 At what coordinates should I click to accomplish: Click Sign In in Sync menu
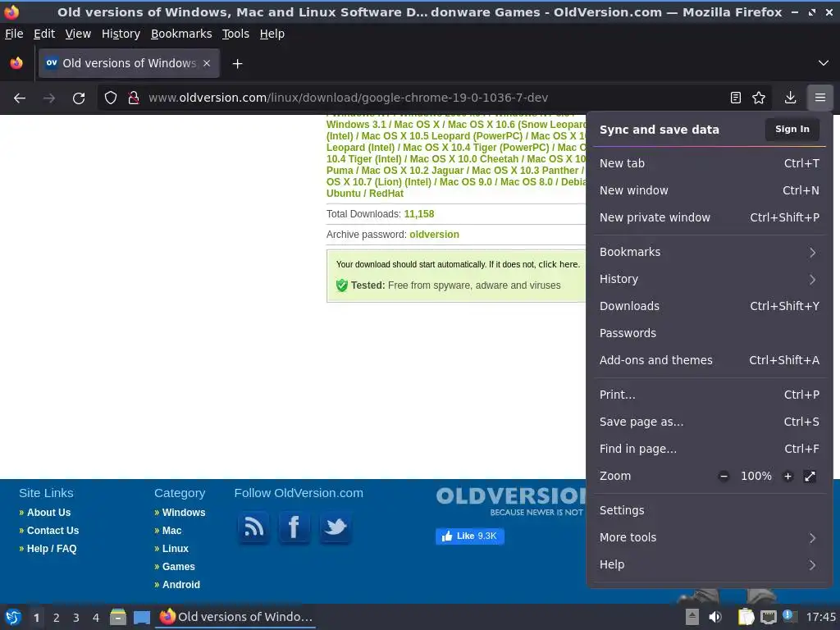point(792,130)
